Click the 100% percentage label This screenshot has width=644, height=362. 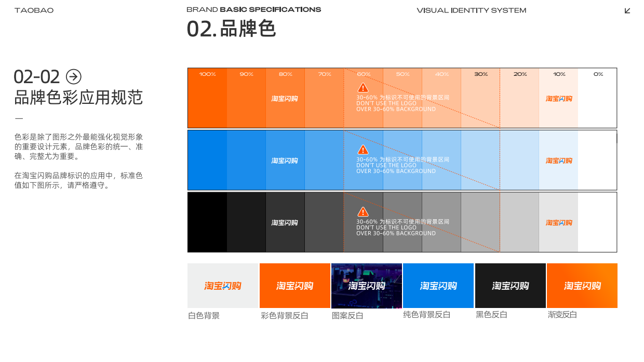208,74
